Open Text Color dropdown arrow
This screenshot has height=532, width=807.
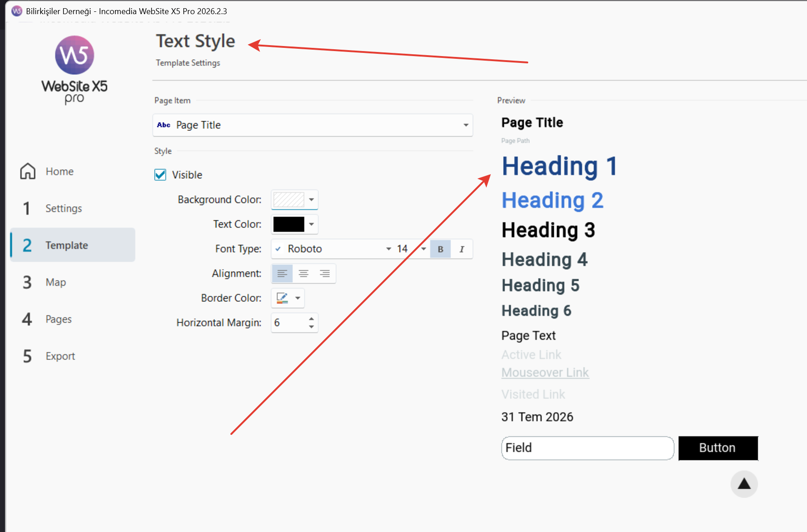tap(311, 224)
